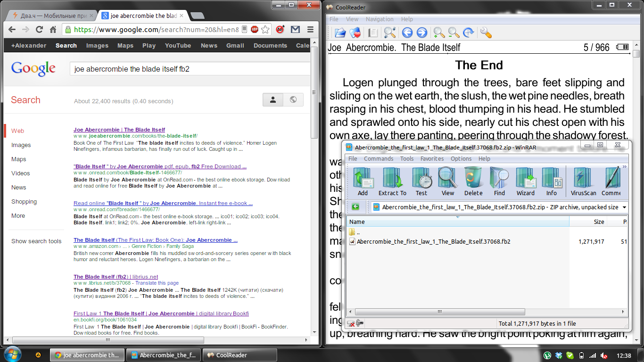Select the parent folder '..' row in WinRAR
644x362 pixels.
[x=355, y=232]
